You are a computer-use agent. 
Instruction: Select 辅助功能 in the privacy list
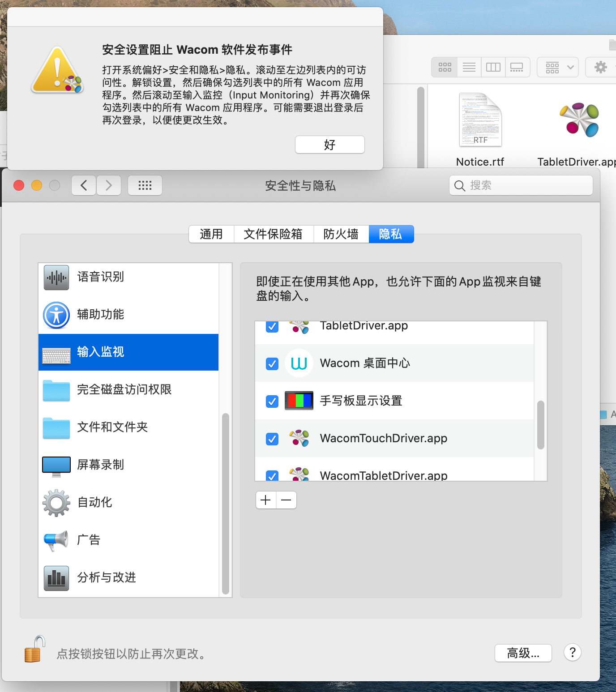[128, 315]
